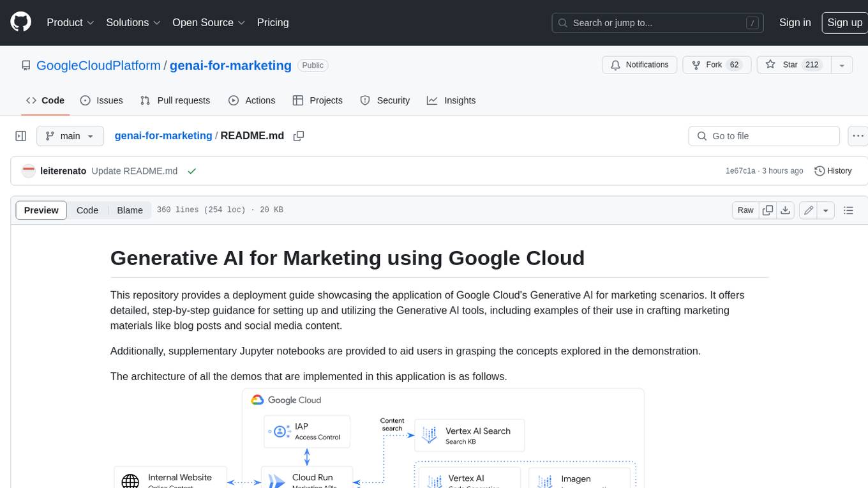Open genai-for-marketing breadcrumb folder link
This screenshot has height=488, width=868.
163,135
